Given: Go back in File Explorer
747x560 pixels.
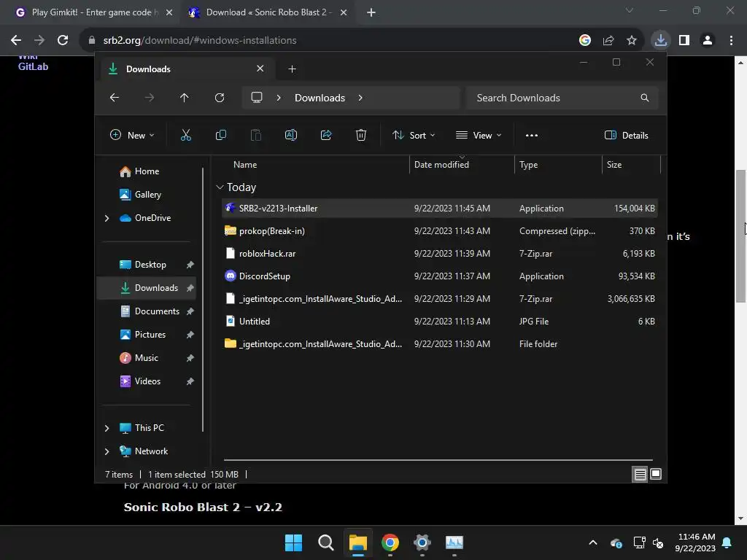Looking at the screenshot, I should (115, 98).
